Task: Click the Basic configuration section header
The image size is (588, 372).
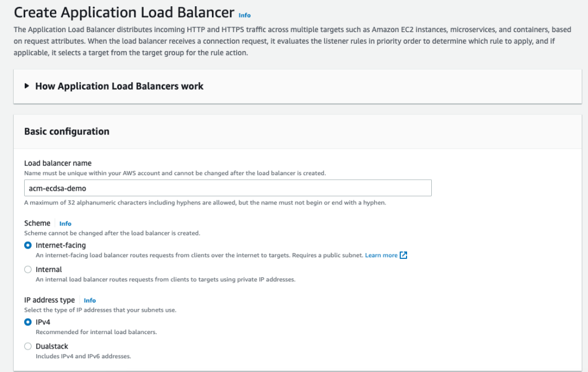Action: tap(66, 131)
